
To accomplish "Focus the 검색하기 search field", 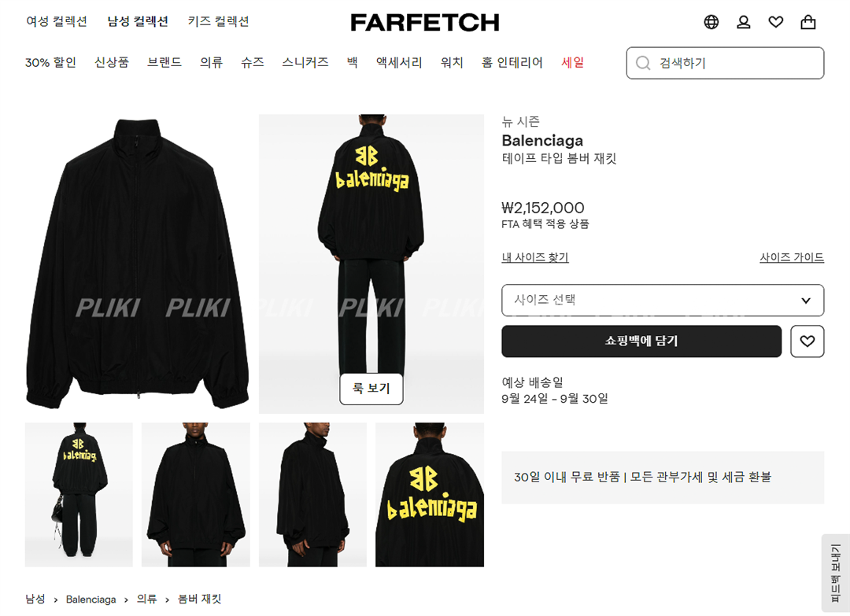I will coord(726,63).
